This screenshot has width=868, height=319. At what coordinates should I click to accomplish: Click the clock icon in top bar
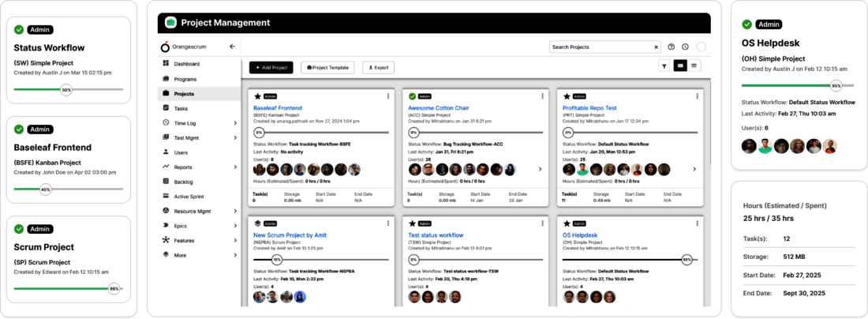coord(685,47)
